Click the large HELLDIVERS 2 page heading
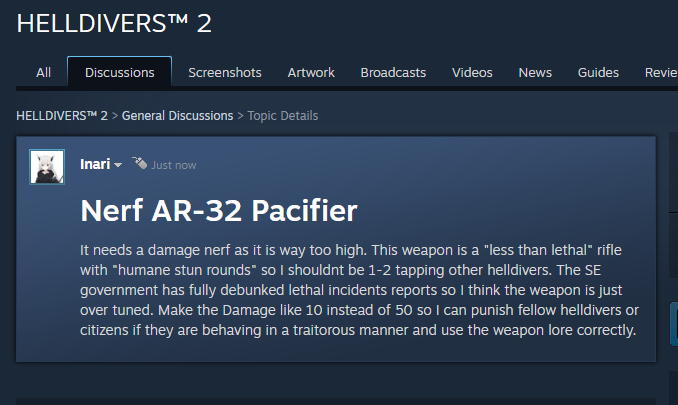 click(114, 23)
